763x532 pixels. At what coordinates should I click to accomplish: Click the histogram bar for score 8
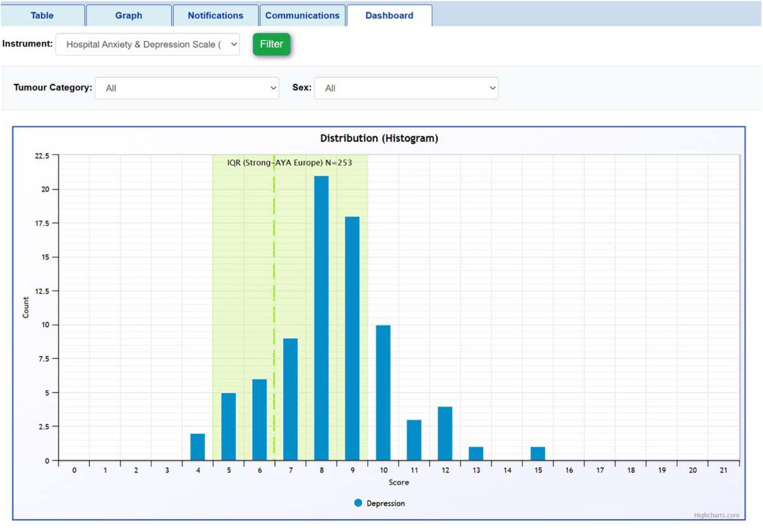[x=321, y=318]
